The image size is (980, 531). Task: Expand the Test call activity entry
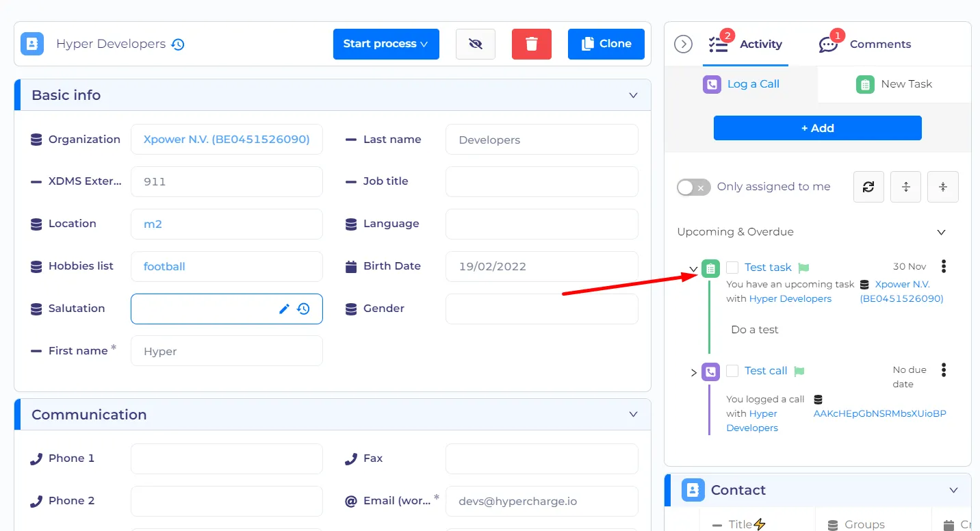pos(694,373)
